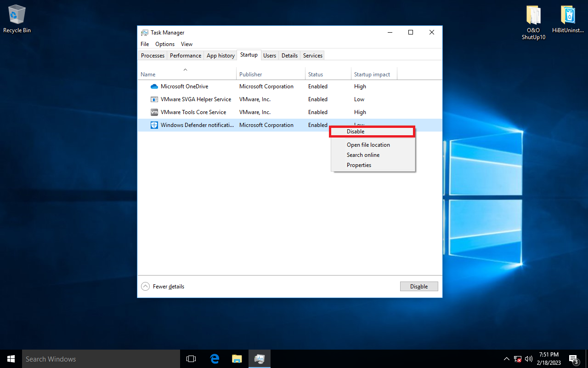Click the Windows Defender shield icon

154,125
